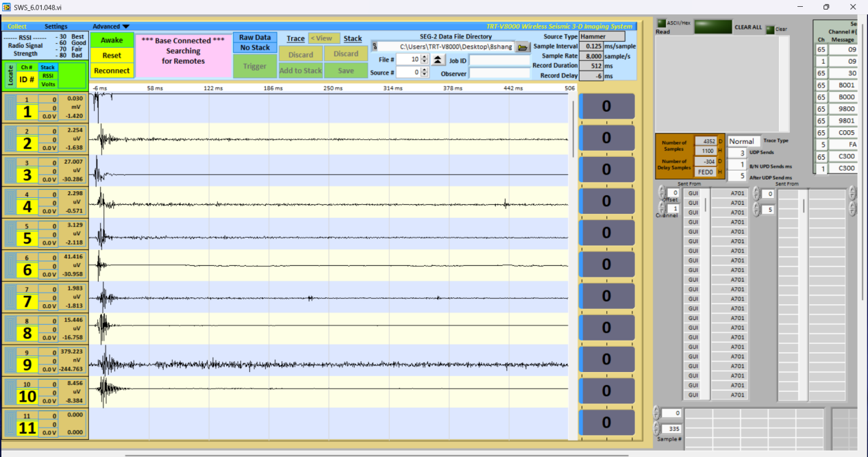Increment the File # stepper
Image resolution: width=868 pixels, height=457 pixels.
point(424,57)
